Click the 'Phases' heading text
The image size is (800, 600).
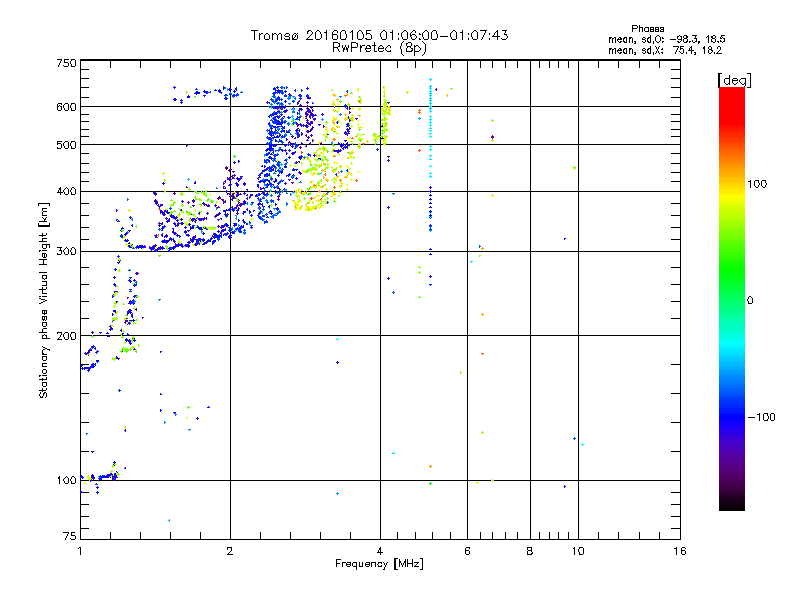647,29
